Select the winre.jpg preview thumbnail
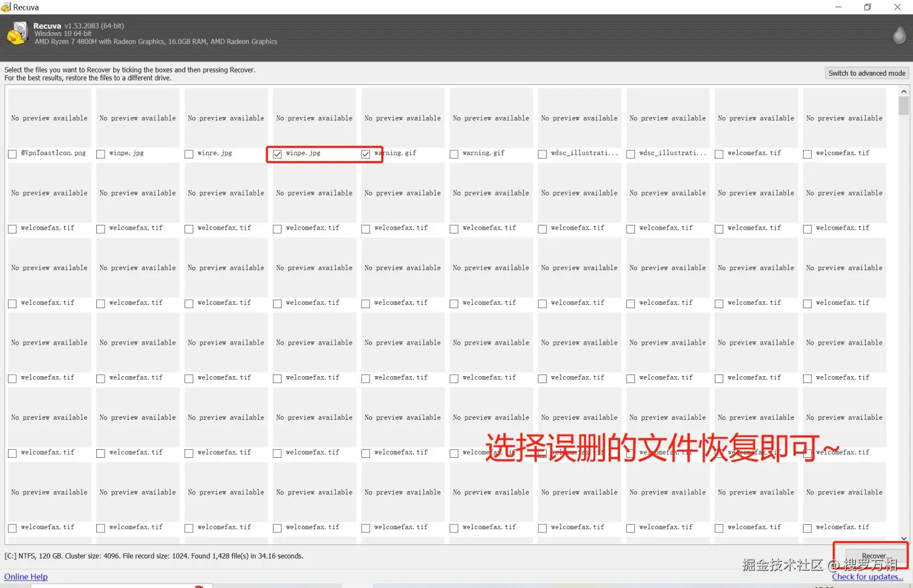The image size is (913, 588). coord(226,118)
